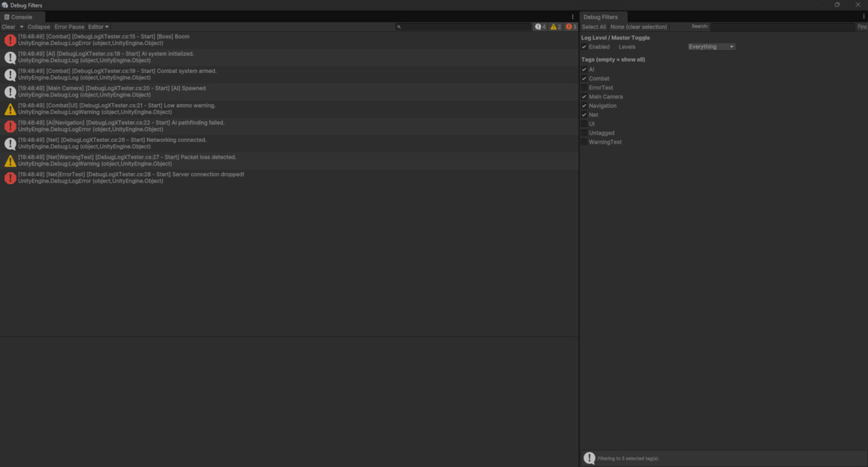Open the Editor dropdown in console toolbar

click(98, 26)
